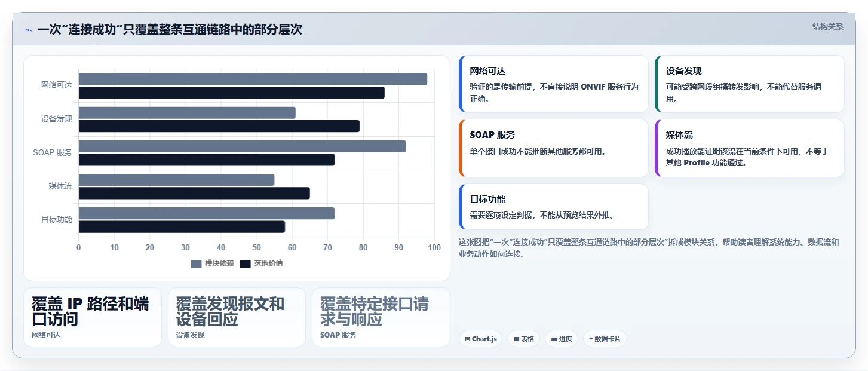Screen dimensions: 868x371
Task: Click the 模块依赖 legend label
Action: (x=219, y=263)
